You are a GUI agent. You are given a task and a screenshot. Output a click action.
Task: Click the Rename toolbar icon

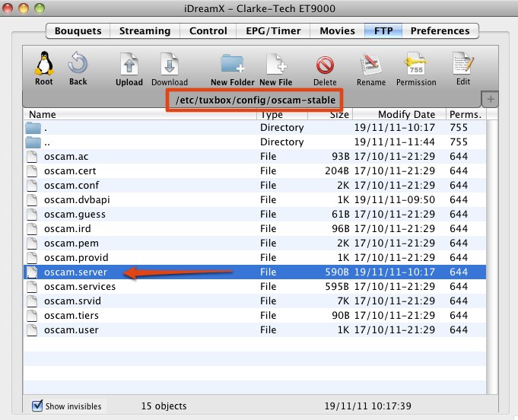(x=370, y=64)
